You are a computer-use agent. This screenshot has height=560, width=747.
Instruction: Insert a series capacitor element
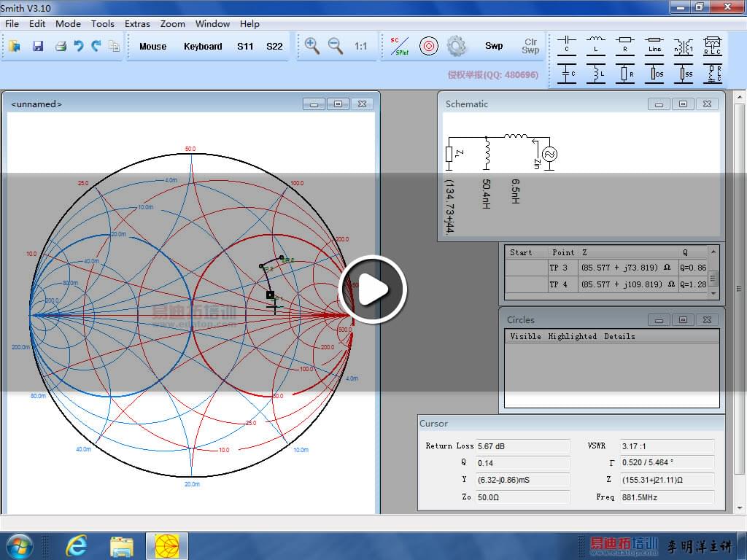(x=567, y=44)
